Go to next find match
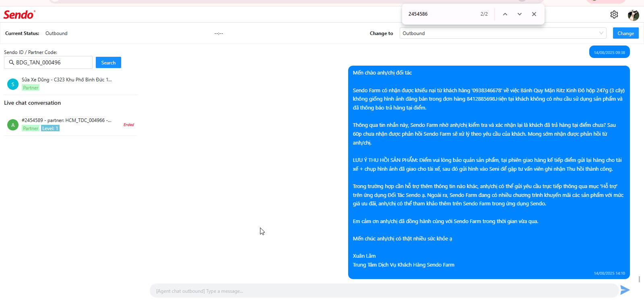644x300 pixels. 519,14
